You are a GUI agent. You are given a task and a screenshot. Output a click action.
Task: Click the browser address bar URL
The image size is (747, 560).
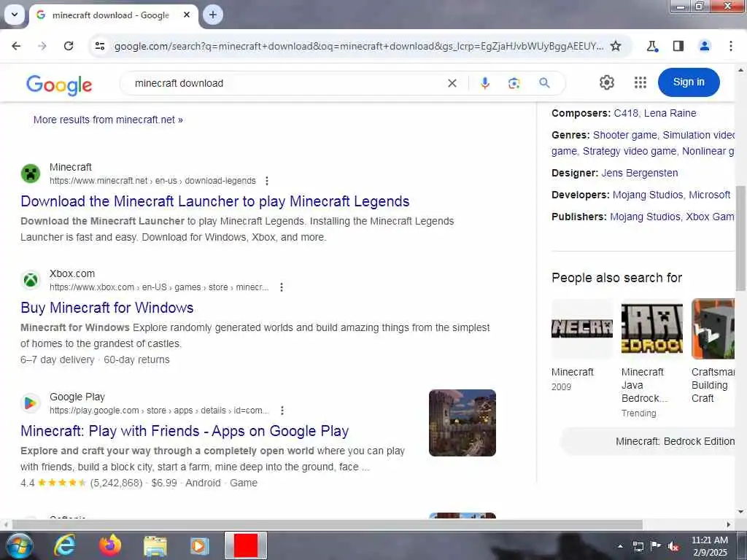(358, 46)
